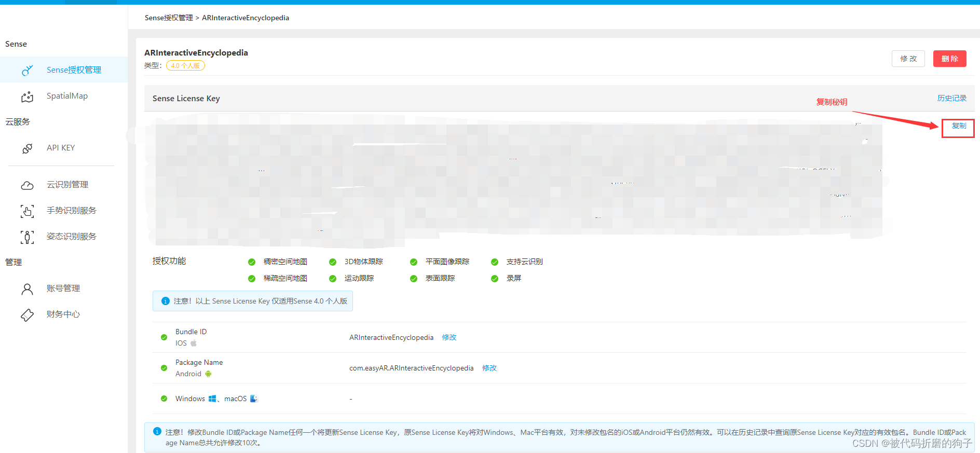The height and width of the screenshot is (453, 980).
Task: Click the green check beside 3D物体跟踪
Action: click(x=333, y=262)
